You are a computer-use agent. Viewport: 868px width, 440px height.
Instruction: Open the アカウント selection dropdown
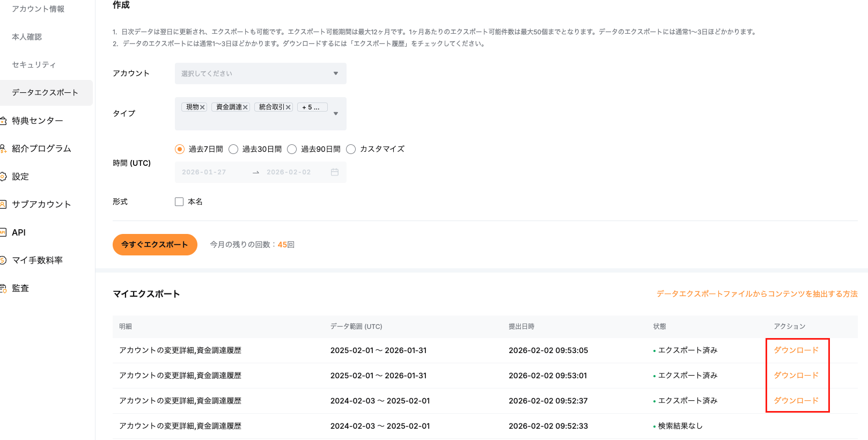point(260,74)
